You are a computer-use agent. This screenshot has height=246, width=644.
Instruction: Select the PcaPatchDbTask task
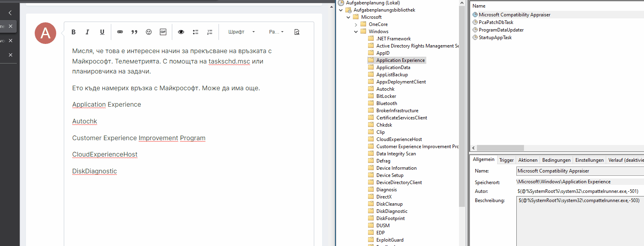(496, 22)
